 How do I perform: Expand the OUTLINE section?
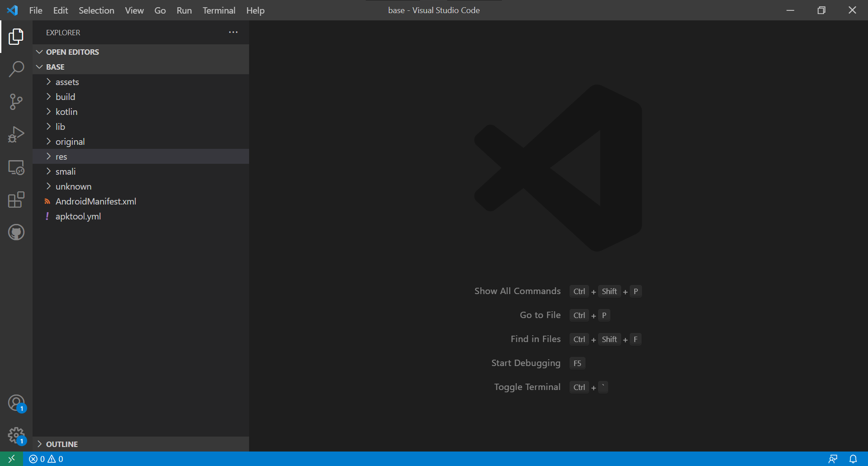pyautogui.click(x=141, y=444)
